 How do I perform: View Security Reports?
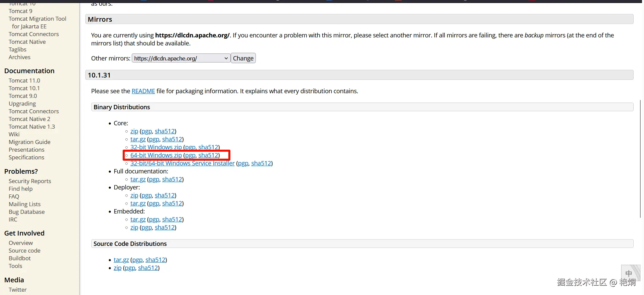pos(30,181)
